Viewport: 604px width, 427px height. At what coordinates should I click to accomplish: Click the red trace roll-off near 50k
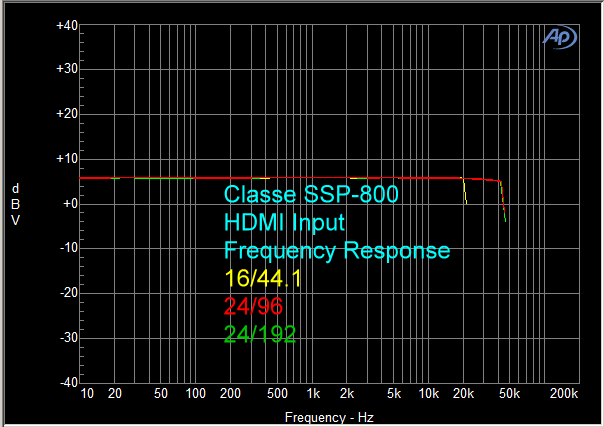pos(502,198)
